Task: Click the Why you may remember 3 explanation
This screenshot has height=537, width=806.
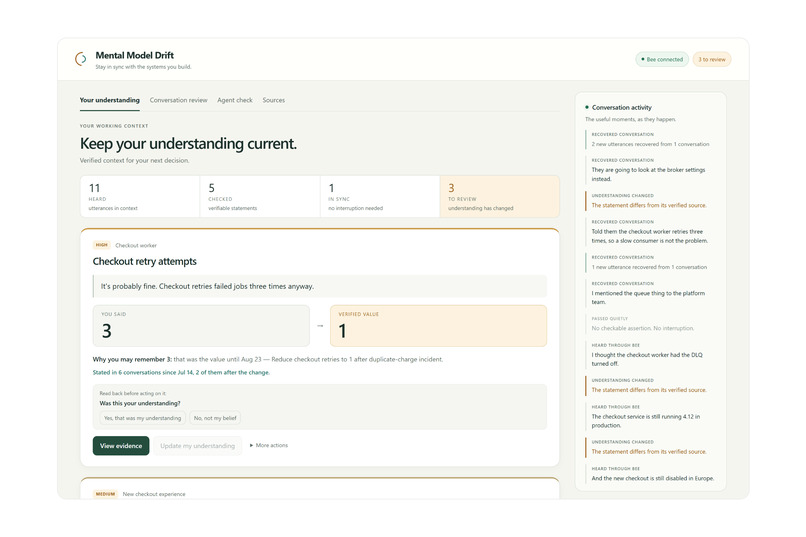Action: point(267,359)
